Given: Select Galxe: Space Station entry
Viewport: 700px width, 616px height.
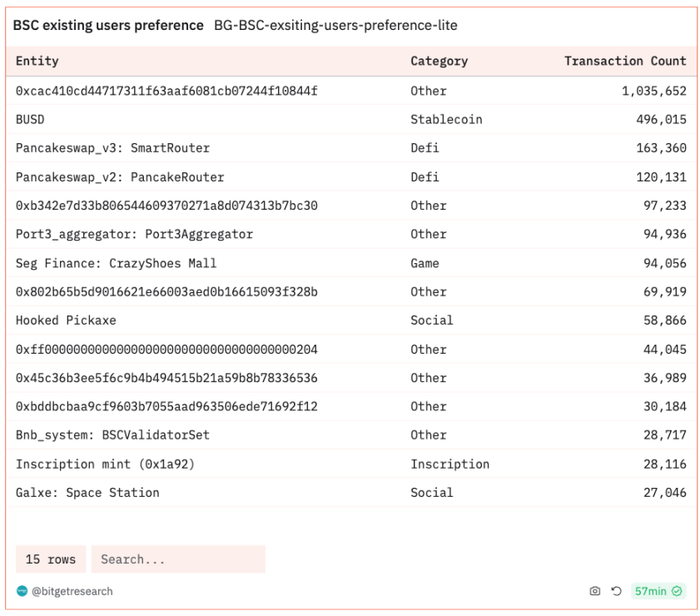Looking at the screenshot, I should click(x=87, y=493).
